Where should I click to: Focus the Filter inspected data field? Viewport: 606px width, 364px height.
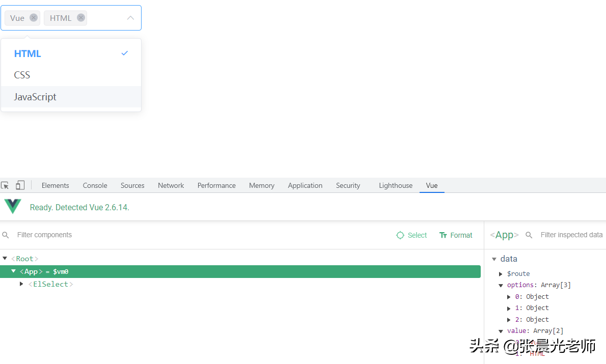pos(571,235)
